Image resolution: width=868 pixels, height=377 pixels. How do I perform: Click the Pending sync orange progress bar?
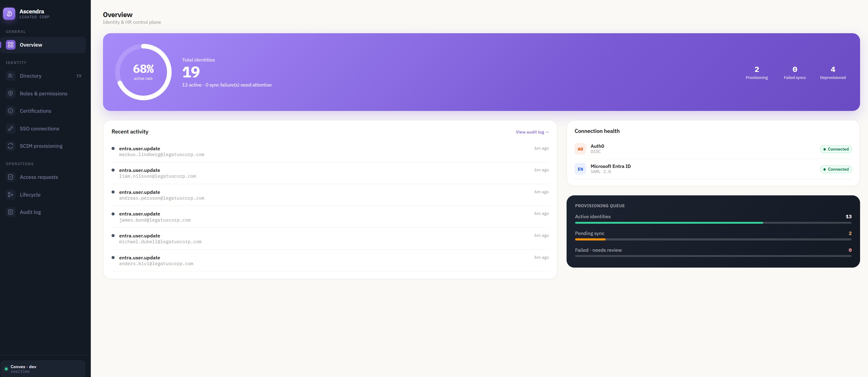590,240
